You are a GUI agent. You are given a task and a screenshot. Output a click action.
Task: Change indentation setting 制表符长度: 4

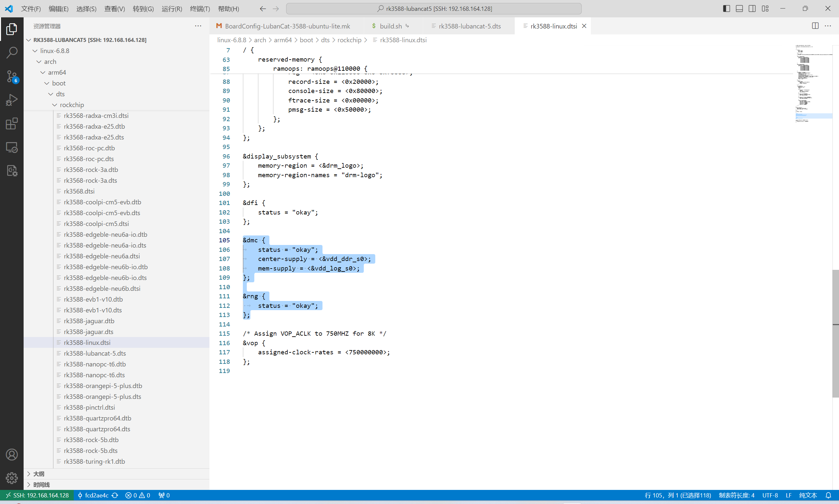736,495
